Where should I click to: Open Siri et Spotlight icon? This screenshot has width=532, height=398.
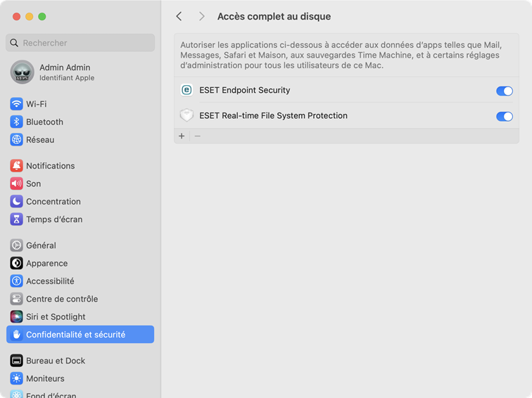(17, 317)
